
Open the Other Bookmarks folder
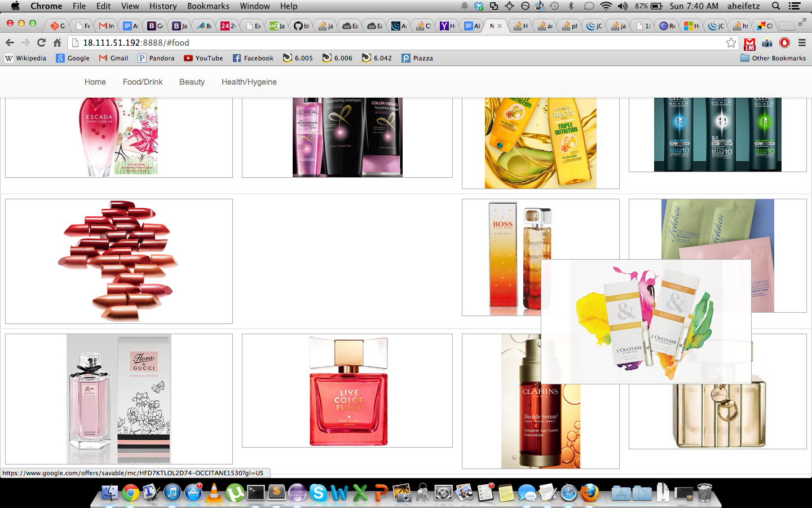(x=773, y=58)
